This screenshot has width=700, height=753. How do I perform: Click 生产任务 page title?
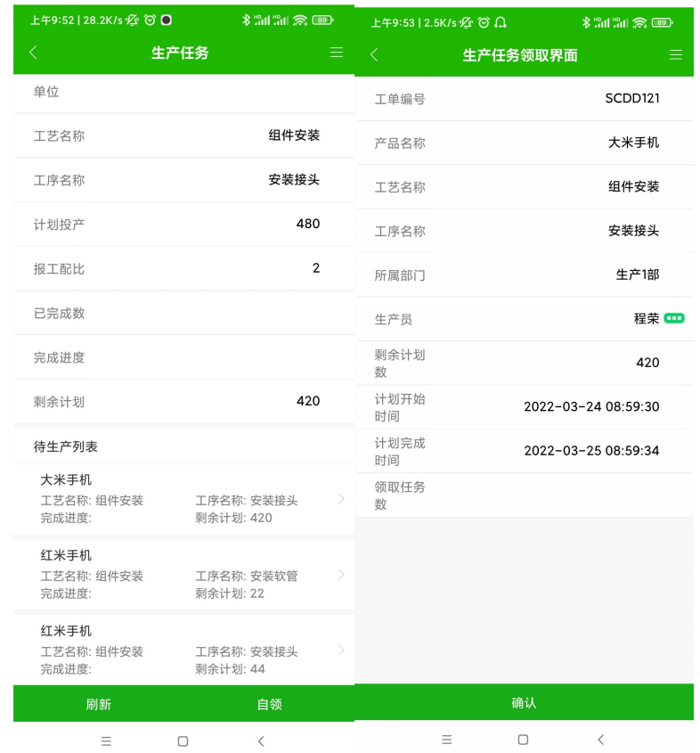pos(180,53)
